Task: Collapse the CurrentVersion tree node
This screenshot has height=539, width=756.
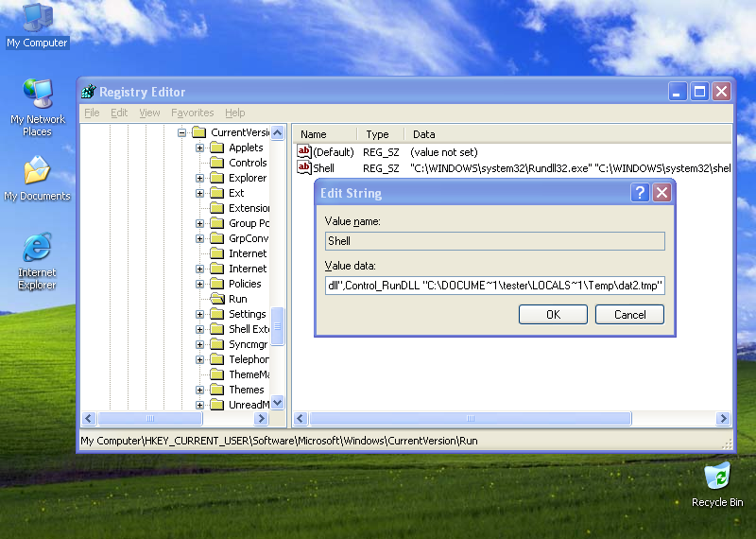Action: [x=181, y=132]
